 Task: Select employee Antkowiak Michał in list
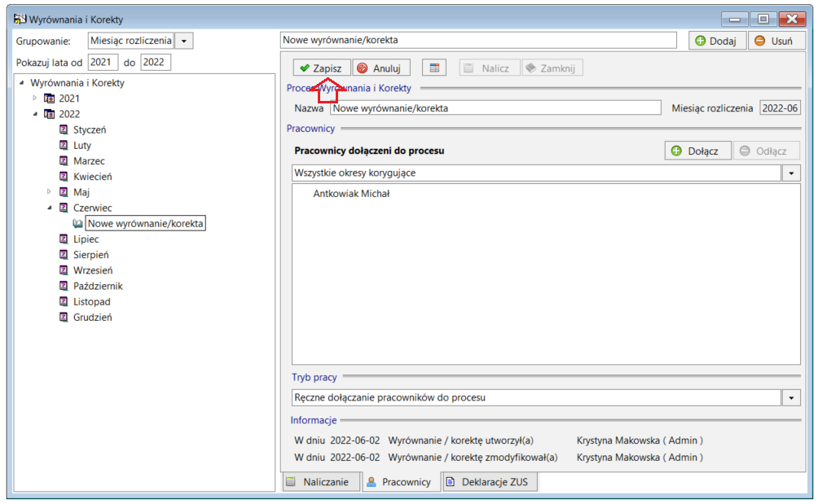(x=351, y=193)
